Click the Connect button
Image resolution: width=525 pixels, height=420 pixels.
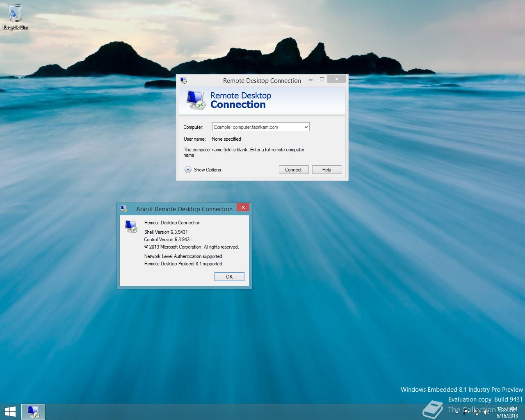(x=293, y=170)
